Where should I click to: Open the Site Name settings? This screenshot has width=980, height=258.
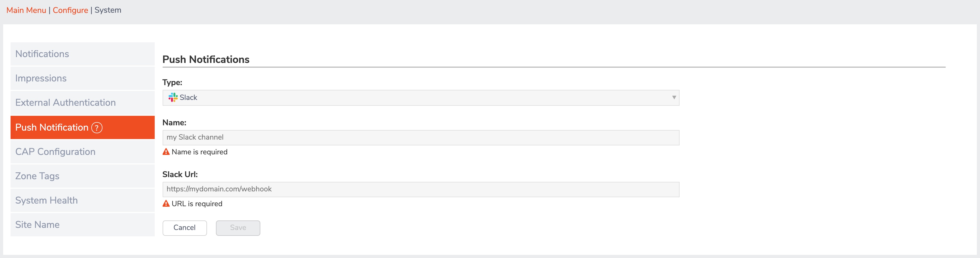(82, 225)
